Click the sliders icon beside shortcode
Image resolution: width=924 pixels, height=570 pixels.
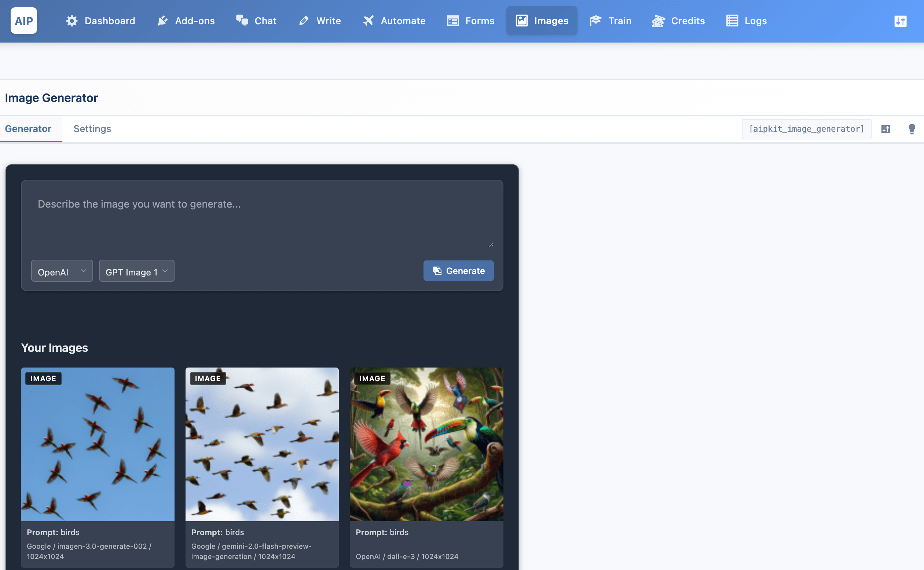[x=885, y=129]
